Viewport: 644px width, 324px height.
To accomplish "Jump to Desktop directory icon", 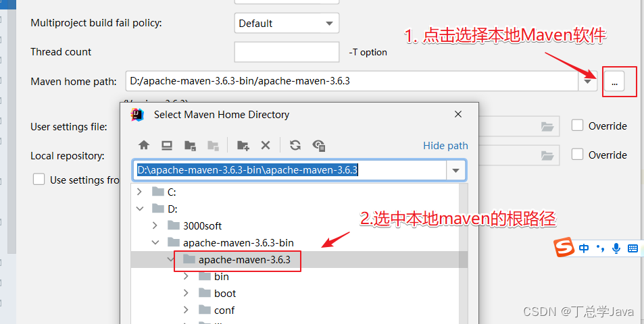I will [167, 145].
